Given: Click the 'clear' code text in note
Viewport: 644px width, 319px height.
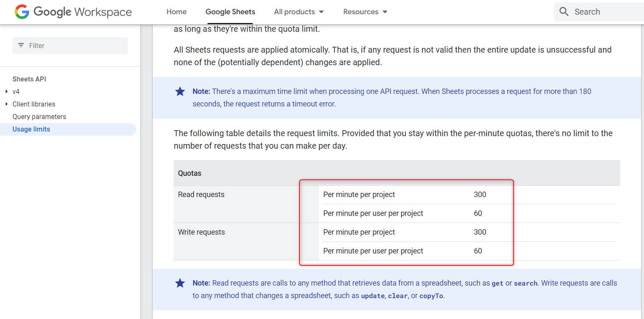Looking at the screenshot, I should 398,296.
